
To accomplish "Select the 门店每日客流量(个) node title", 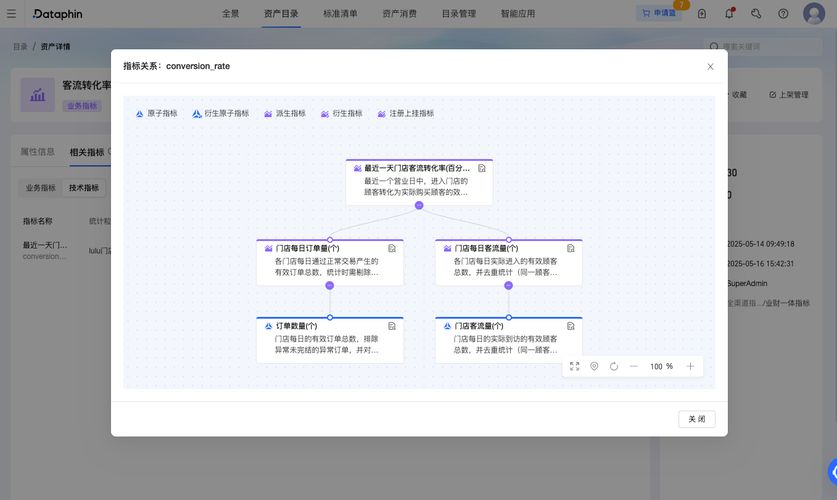I will click(486, 248).
